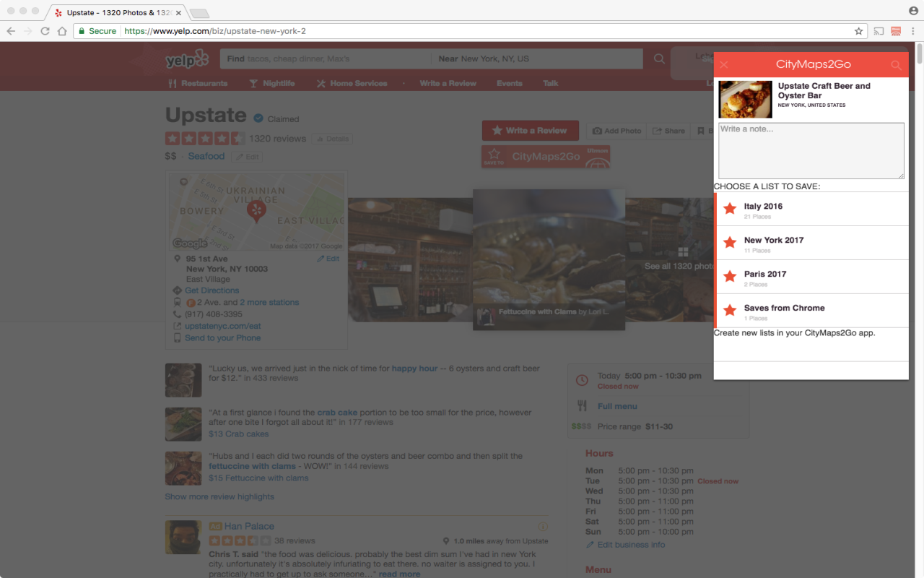Click the Find search box on Yelp
The height and width of the screenshot is (578, 924).
click(x=325, y=59)
